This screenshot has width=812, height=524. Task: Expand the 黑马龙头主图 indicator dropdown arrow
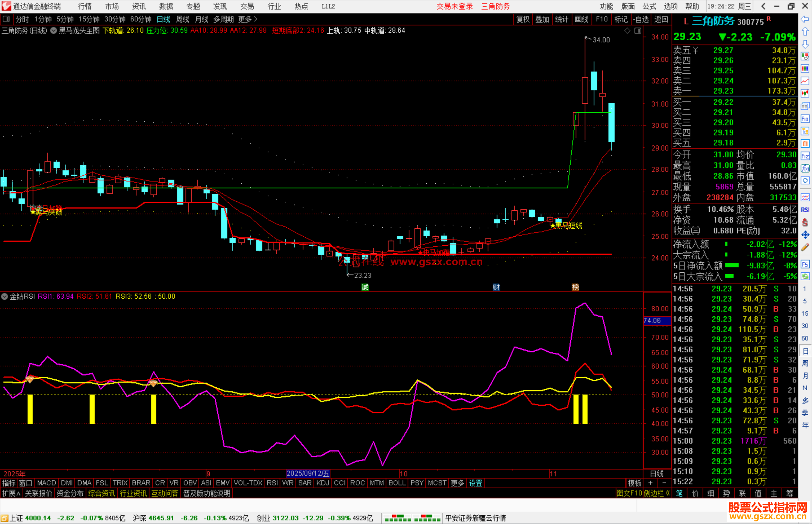coord(54,30)
